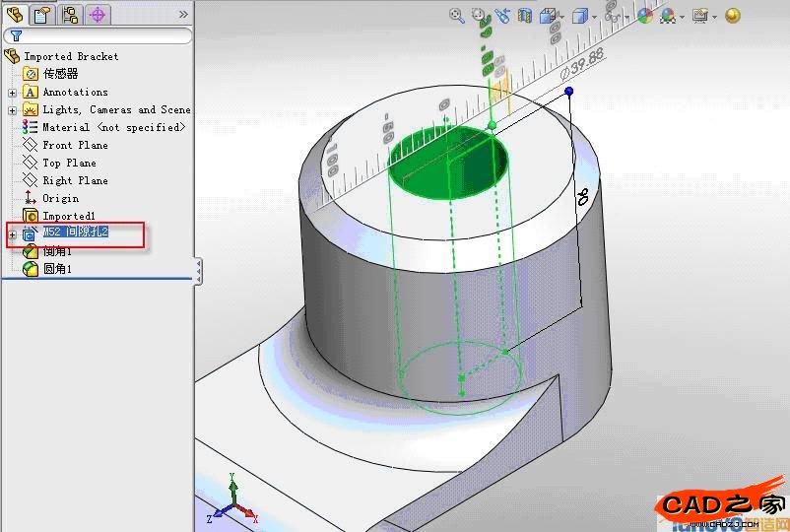Open the Apply Scene icon
The height and width of the screenshot is (532, 790).
coord(668,15)
